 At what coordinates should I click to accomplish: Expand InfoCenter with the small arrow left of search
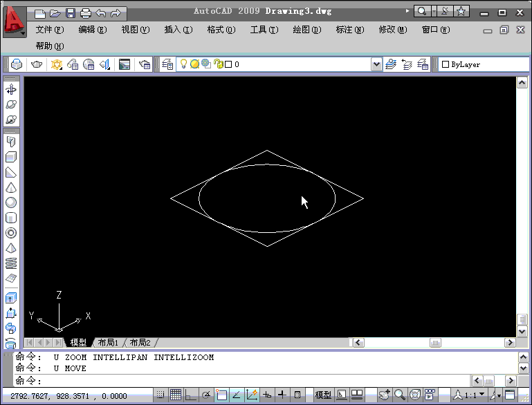click(x=407, y=11)
